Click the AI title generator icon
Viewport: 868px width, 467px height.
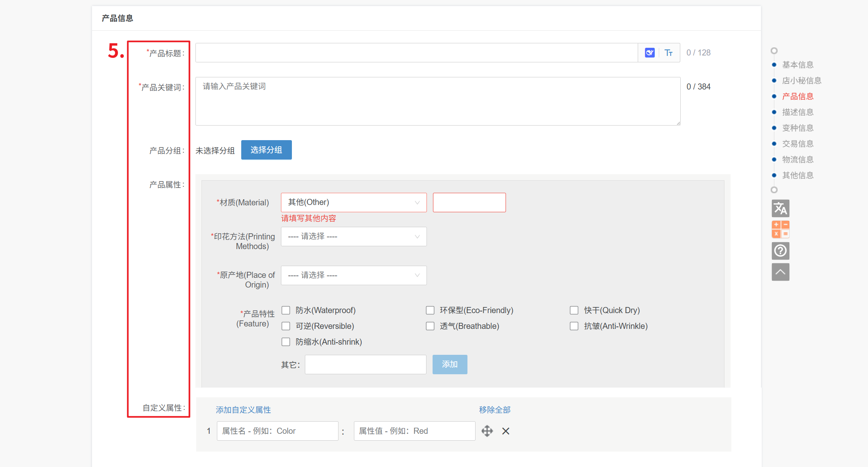(649, 53)
